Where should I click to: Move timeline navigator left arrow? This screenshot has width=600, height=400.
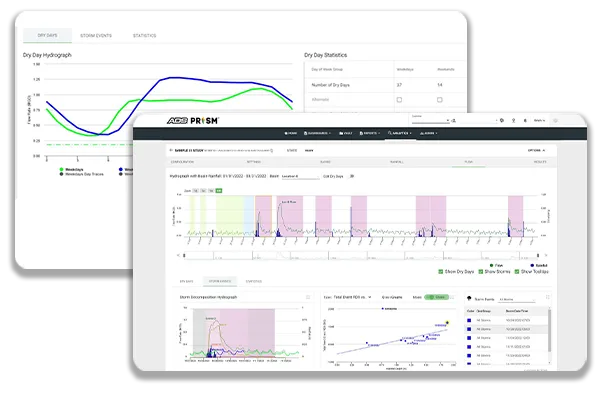(x=178, y=255)
